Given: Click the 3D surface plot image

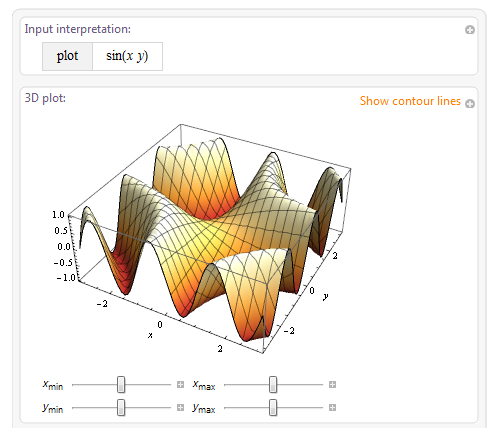Looking at the screenshot, I should click(208, 238).
